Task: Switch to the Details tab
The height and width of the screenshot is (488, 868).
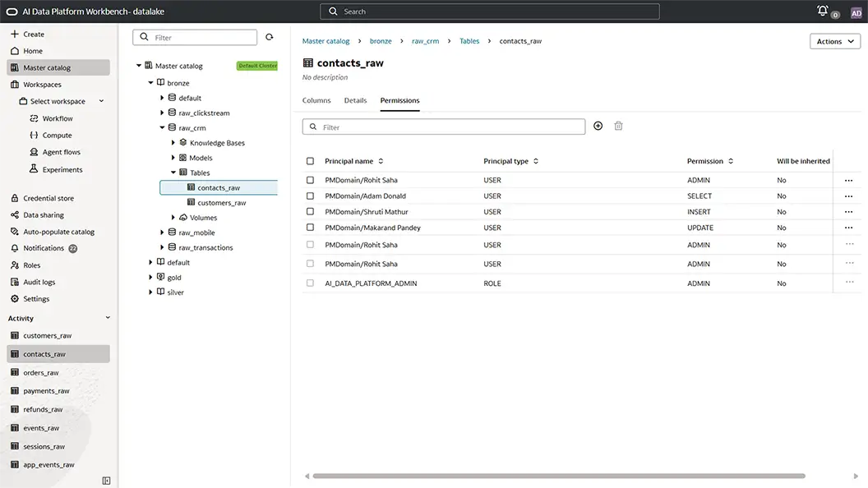Action: coord(355,100)
